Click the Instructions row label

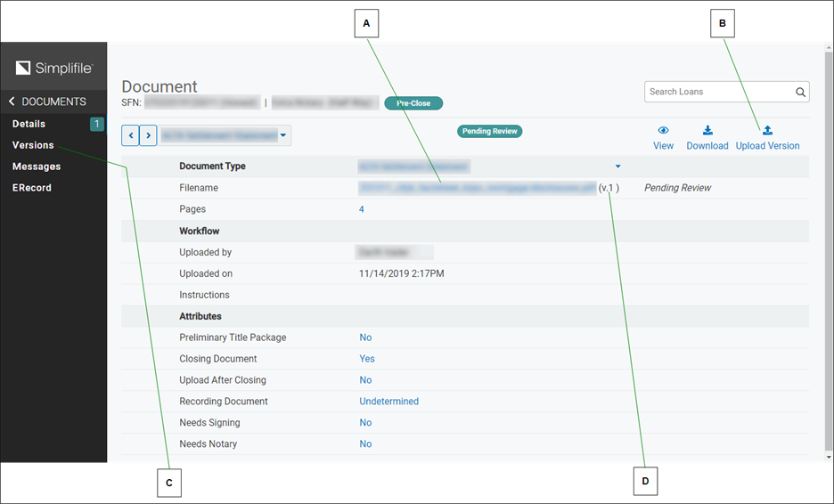coord(204,295)
